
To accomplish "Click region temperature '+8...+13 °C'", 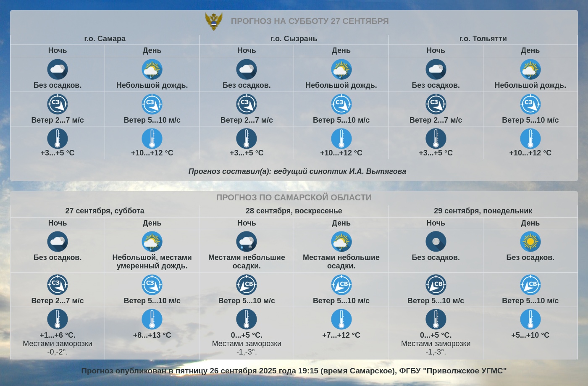I will (152, 335).
